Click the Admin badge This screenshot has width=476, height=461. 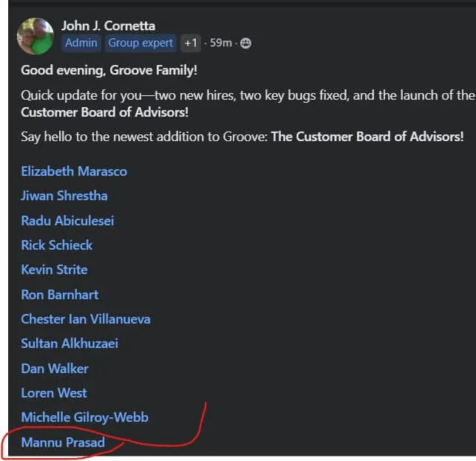81,43
